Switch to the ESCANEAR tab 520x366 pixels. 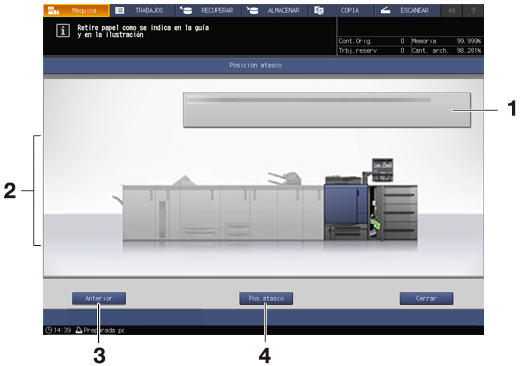pyautogui.click(x=408, y=10)
